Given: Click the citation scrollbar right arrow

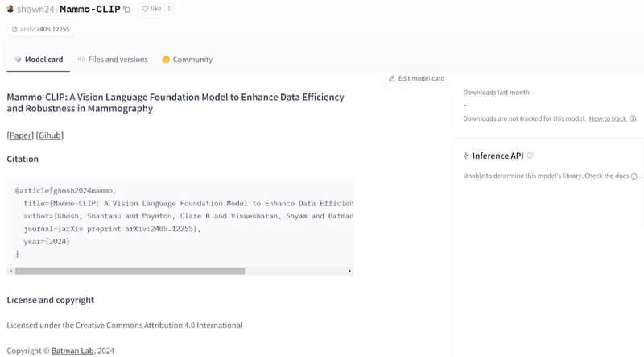Looking at the screenshot, I should click(349, 272).
